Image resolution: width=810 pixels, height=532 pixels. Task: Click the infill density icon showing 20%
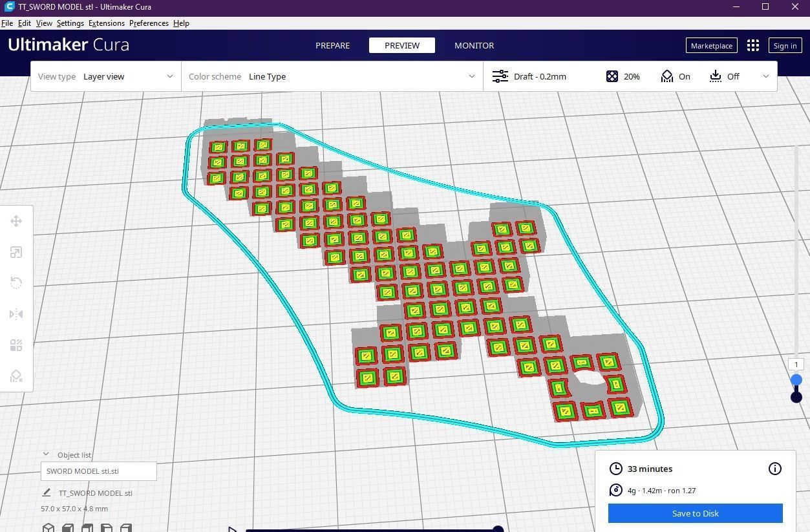coord(612,76)
